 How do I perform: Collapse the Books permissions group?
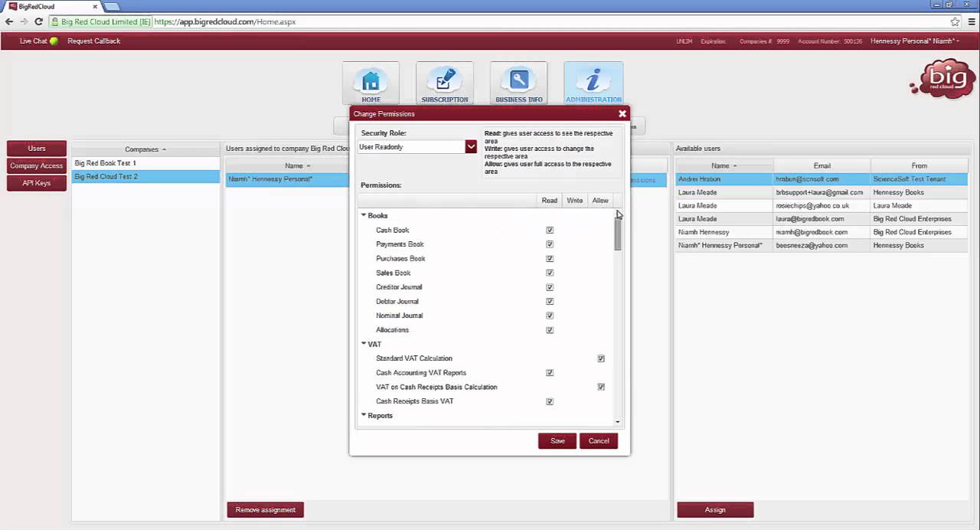click(364, 215)
